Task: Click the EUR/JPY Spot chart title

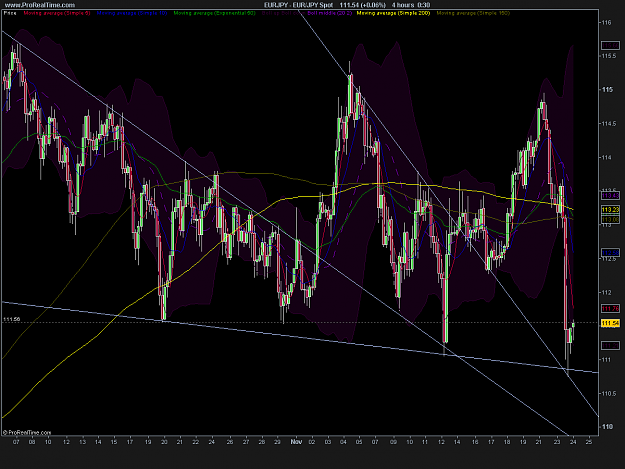Action: 298,5
